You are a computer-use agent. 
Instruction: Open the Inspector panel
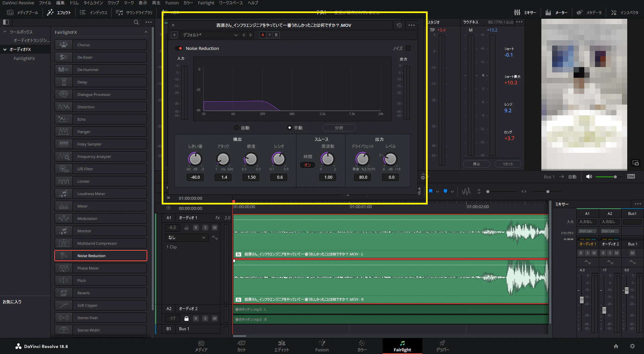[625, 12]
